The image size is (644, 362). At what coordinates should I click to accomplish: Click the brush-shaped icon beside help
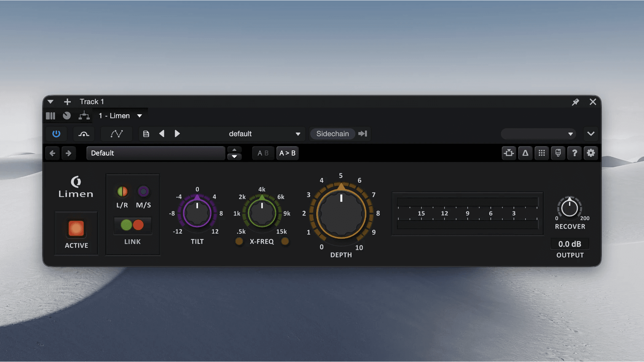(558, 153)
